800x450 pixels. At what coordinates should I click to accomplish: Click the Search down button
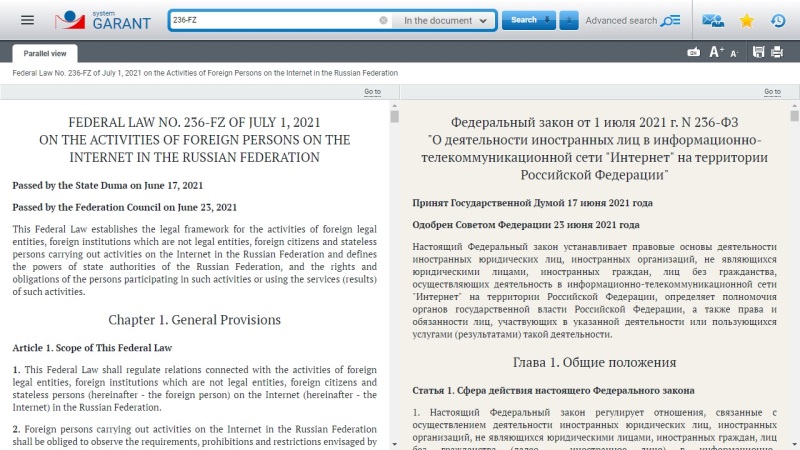coord(529,20)
